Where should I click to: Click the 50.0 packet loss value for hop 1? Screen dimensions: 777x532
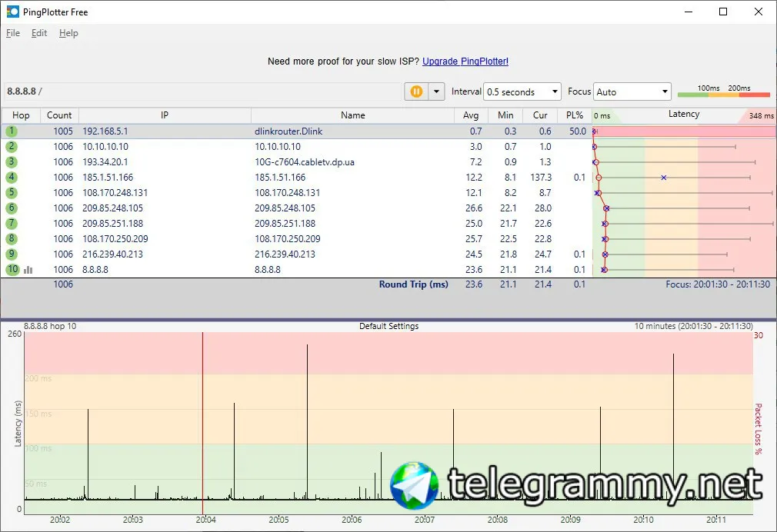pos(578,131)
